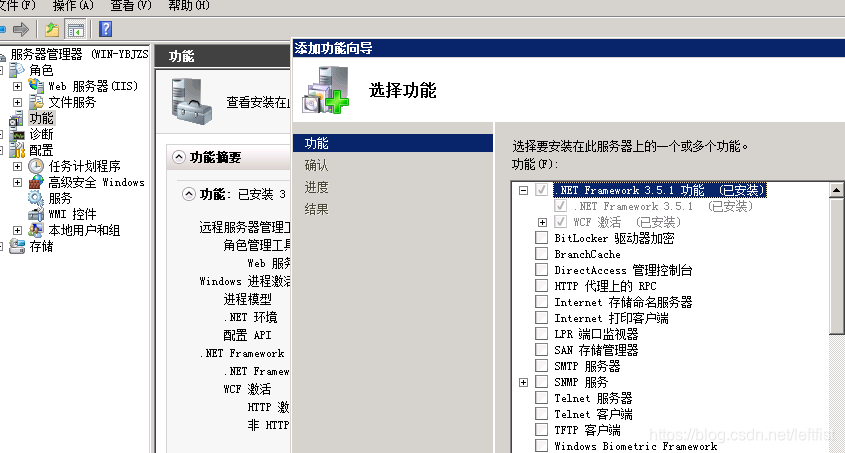Check the Telnet 服务器 checkbox

point(542,398)
